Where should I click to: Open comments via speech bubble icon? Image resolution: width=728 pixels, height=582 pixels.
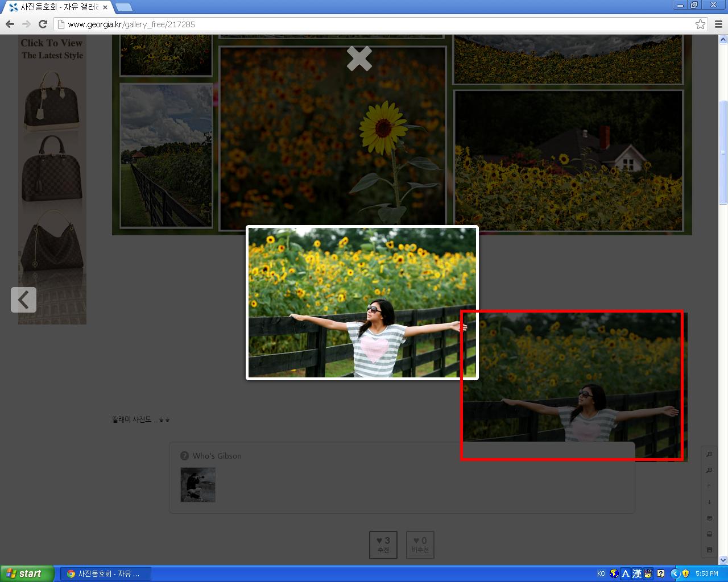pos(709,518)
